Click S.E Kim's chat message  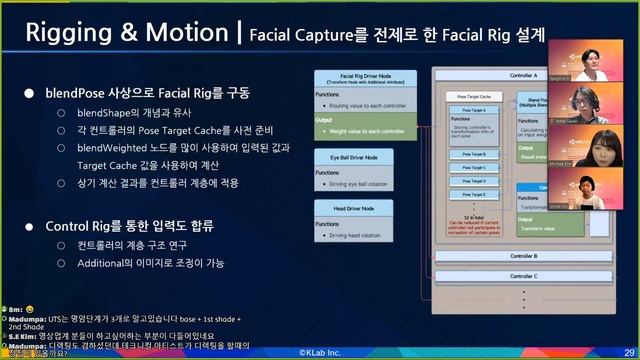(111, 336)
